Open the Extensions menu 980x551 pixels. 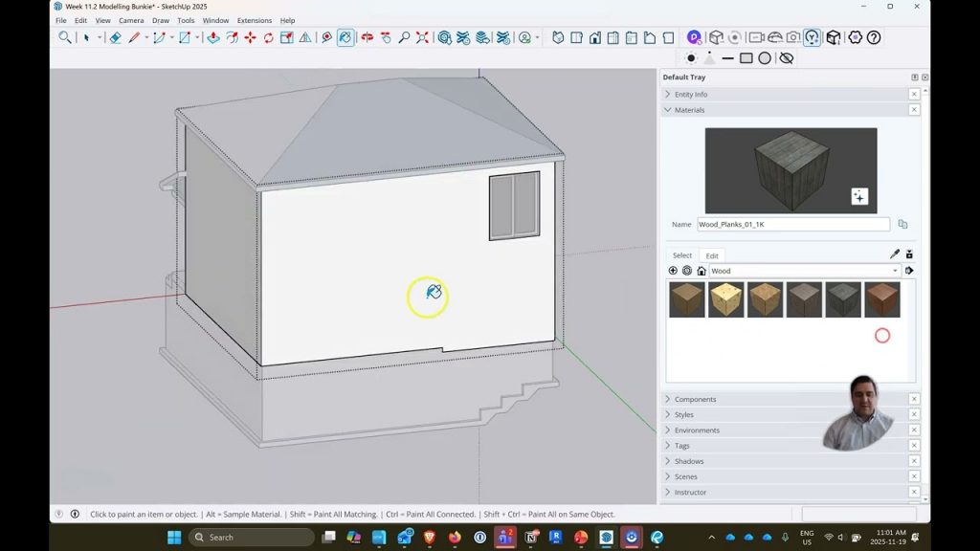tap(254, 20)
